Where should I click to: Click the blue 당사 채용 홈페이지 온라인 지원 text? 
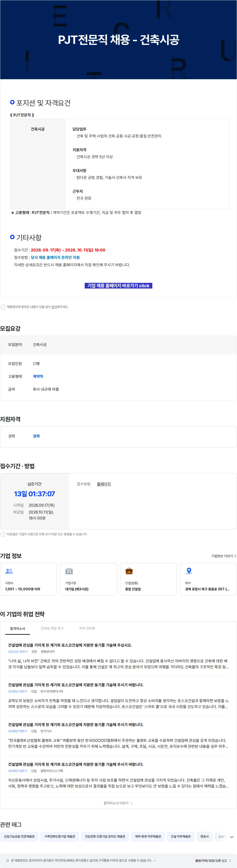coord(55,257)
